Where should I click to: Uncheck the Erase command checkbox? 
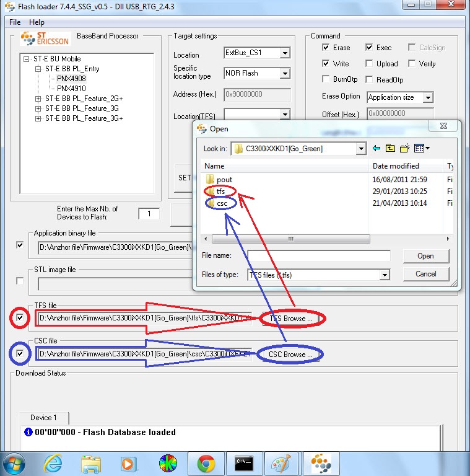[326, 47]
